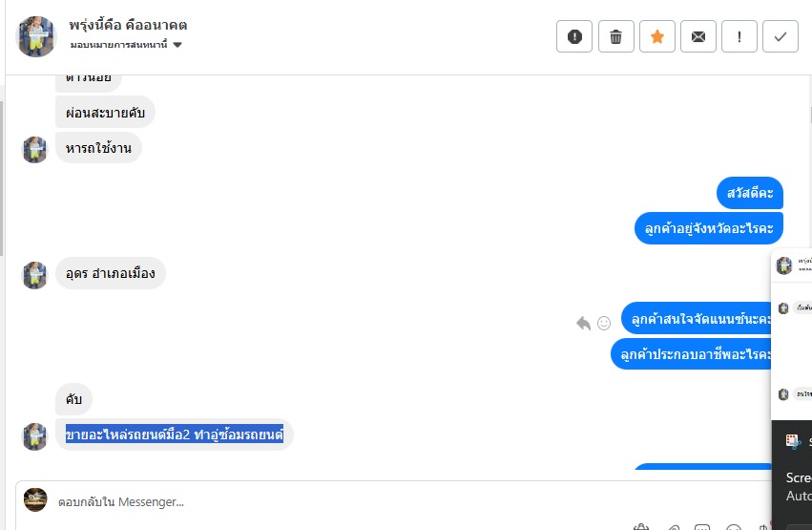Mark conversation as done with the checkmark button
Image resolution: width=812 pixels, height=530 pixels.
(780, 36)
